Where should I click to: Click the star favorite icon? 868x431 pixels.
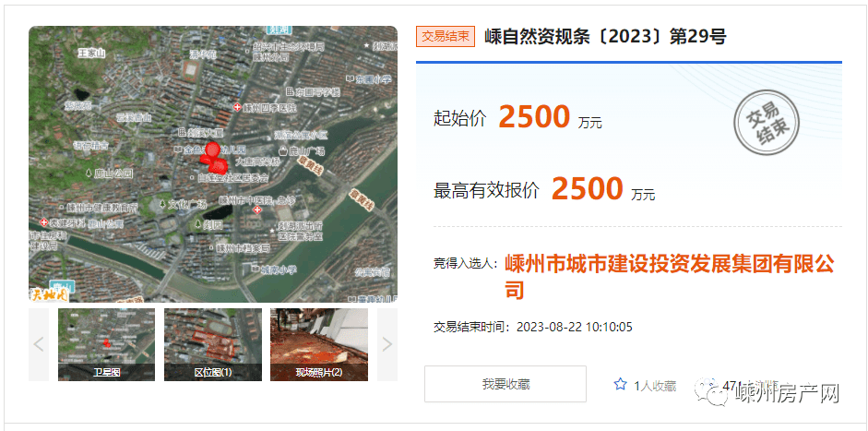coord(621,384)
